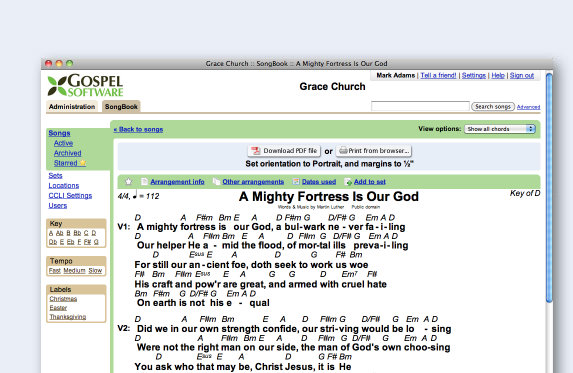Viewport: 573px width, 373px height.
Task: Filter by Fast tempo
Action: [x=54, y=270]
